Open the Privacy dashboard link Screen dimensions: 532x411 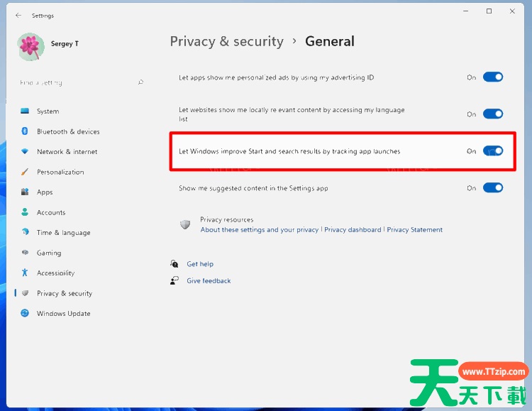tap(353, 229)
